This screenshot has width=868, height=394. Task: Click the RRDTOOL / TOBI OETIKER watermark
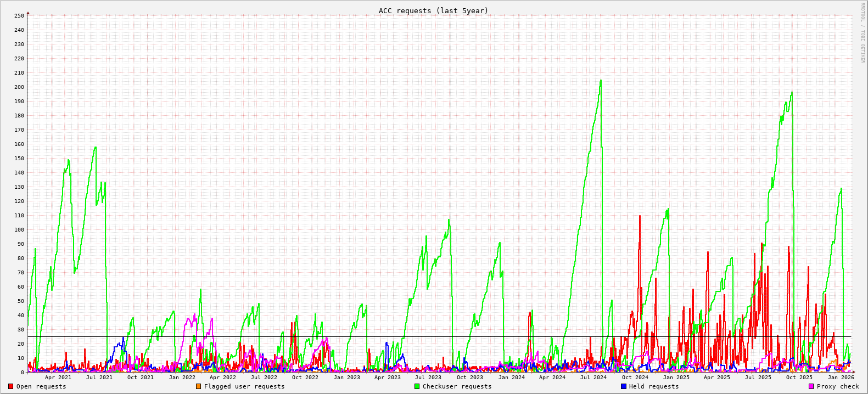(863, 33)
